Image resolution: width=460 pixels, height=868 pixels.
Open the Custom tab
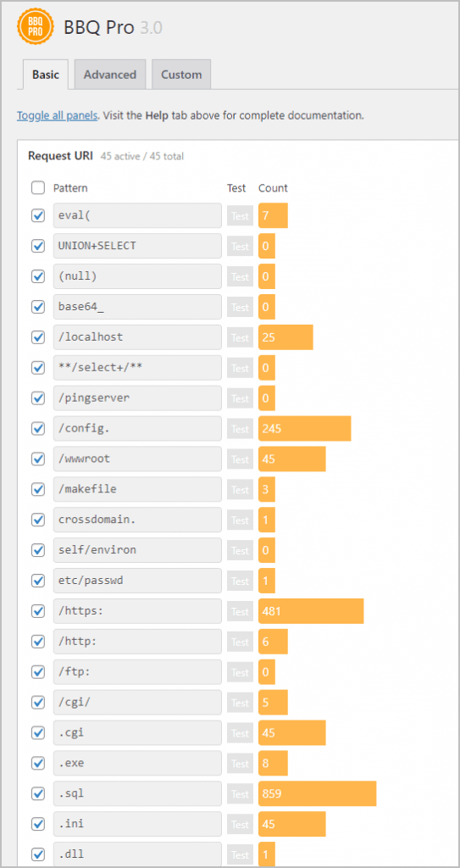[181, 75]
